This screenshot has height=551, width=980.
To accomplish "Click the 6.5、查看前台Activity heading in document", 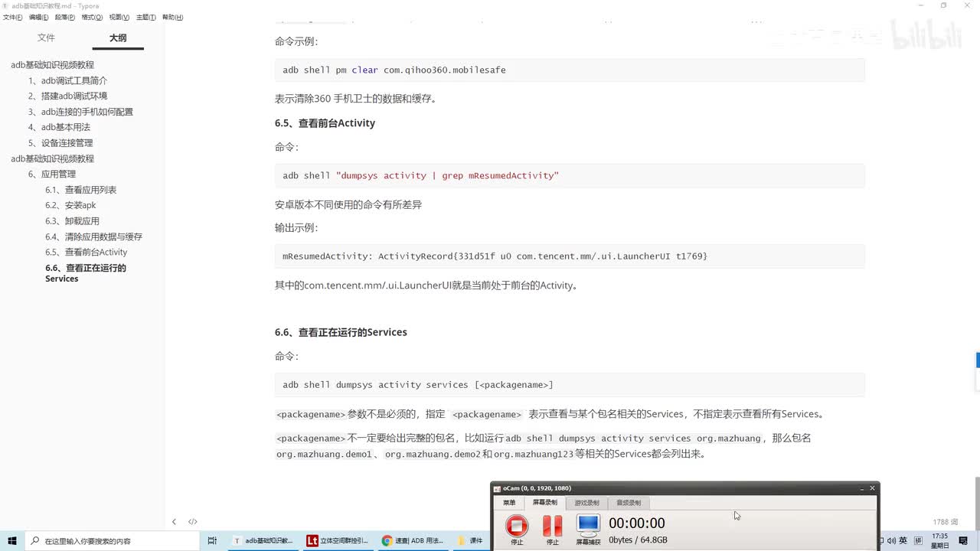I will 325,123.
